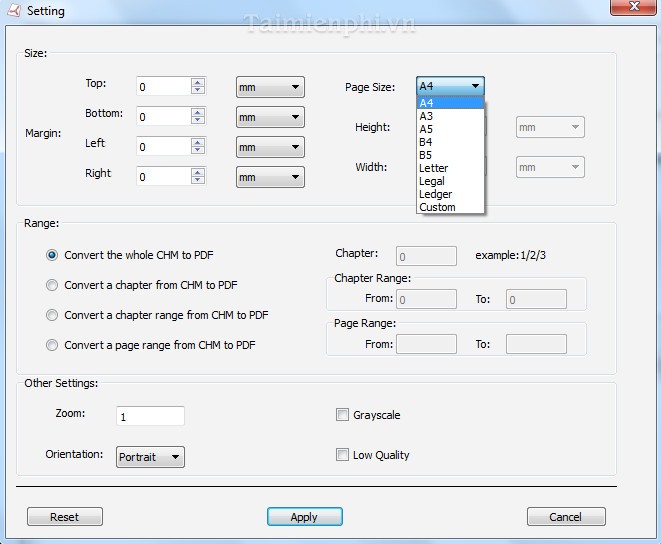This screenshot has height=544, width=661.
Task: Decrease the Top margin with down arrow
Action: coord(198,90)
